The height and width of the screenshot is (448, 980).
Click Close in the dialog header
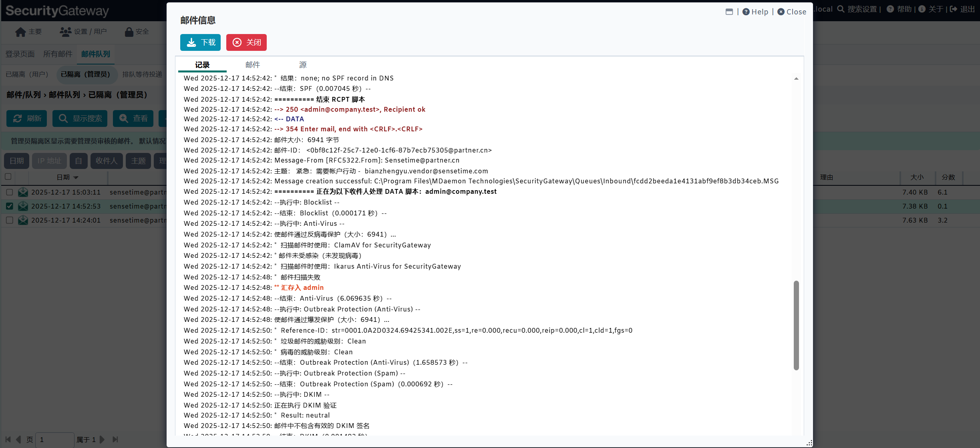(x=792, y=12)
